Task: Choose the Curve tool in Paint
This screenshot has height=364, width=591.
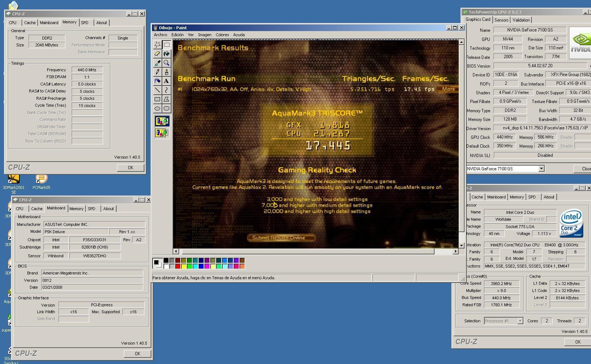Action: [167, 90]
